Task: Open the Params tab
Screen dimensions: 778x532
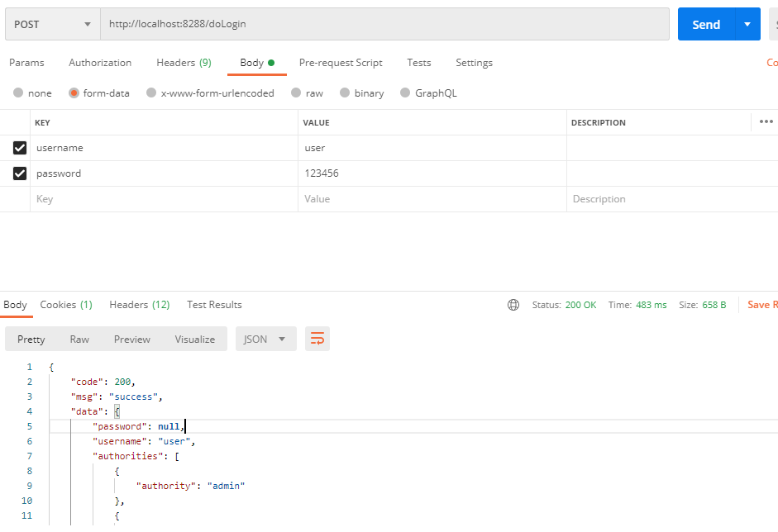Action: (x=26, y=63)
